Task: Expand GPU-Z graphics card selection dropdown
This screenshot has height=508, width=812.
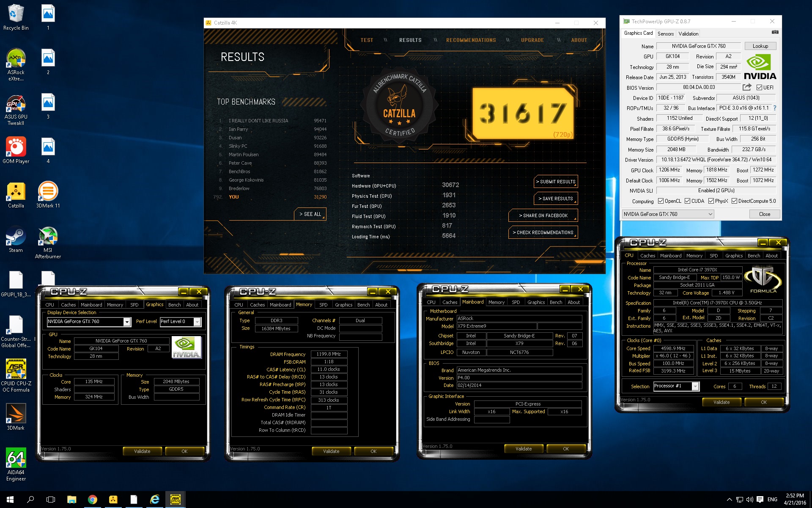Action: [x=710, y=214]
